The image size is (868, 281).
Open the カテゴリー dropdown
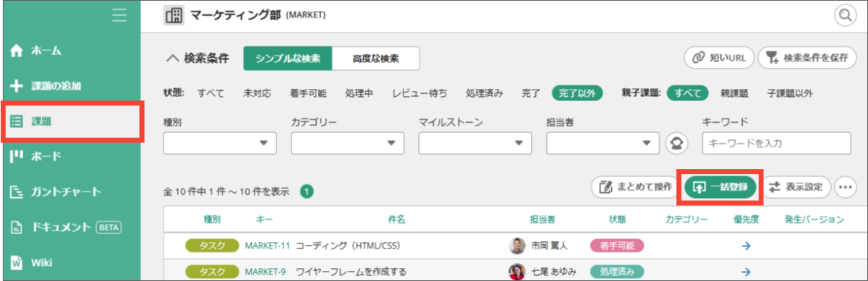[347, 143]
